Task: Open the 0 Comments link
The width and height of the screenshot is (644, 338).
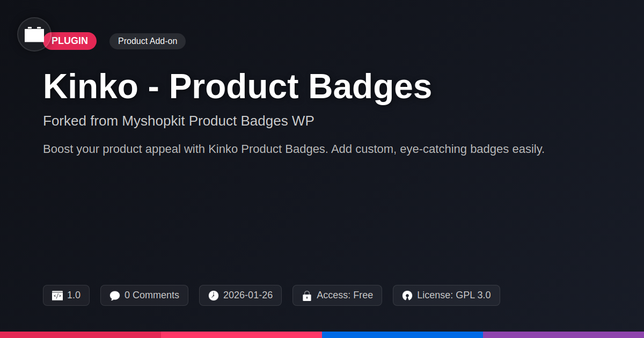Action: (152, 295)
